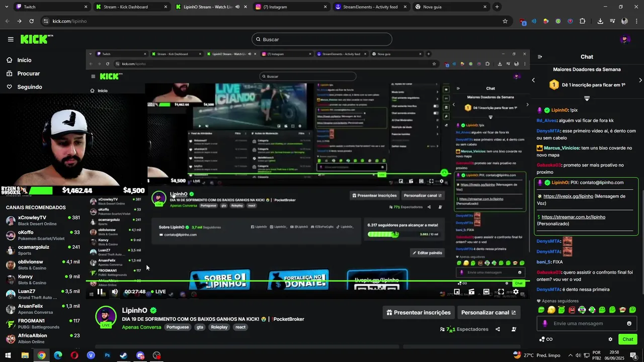Click the gta tag
The height and width of the screenshot is (362, 644).
200,327
